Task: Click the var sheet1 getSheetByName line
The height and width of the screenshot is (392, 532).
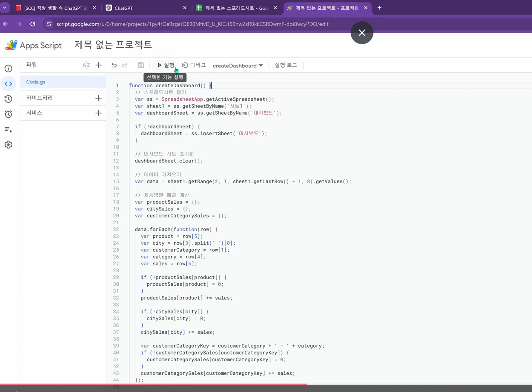Action: 193,106
